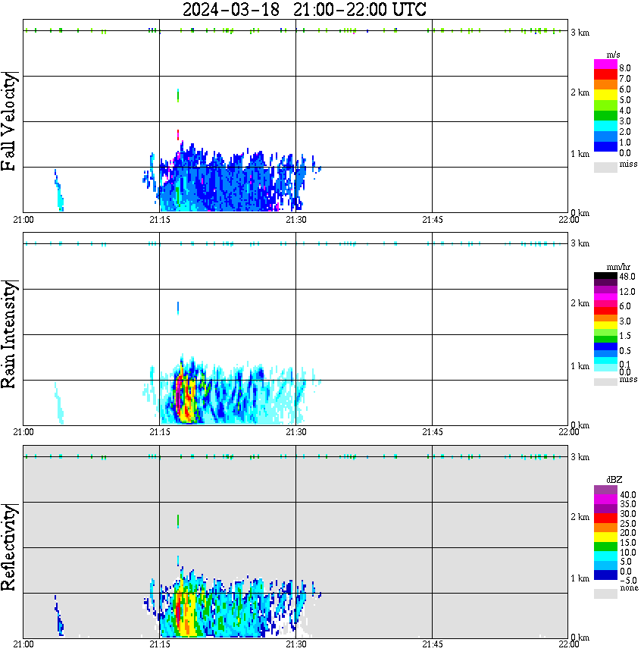
Task: Click the dark blue swatch in dBZ legend
Action: (x=605, y=575)
